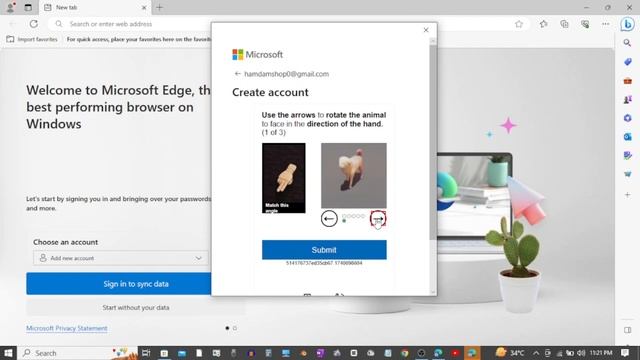
Task: Open the Shopping tag icon in sidebar
Action: 627,62
